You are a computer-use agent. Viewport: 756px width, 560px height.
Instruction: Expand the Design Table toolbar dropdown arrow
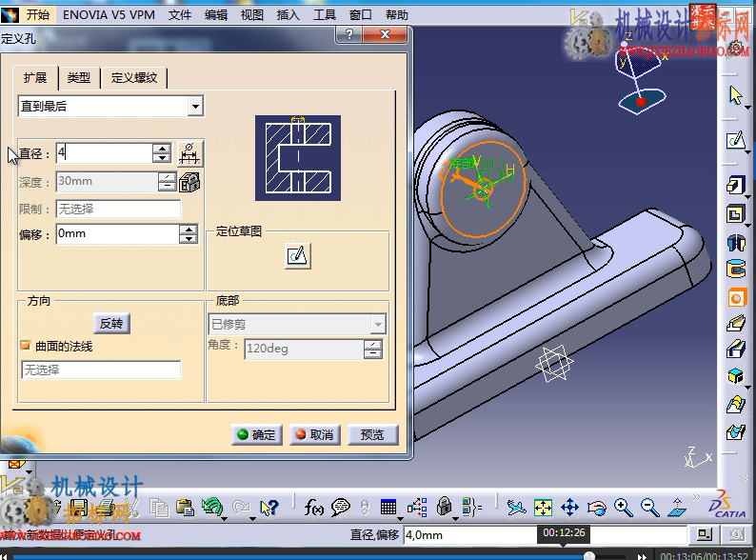(400, 518)
